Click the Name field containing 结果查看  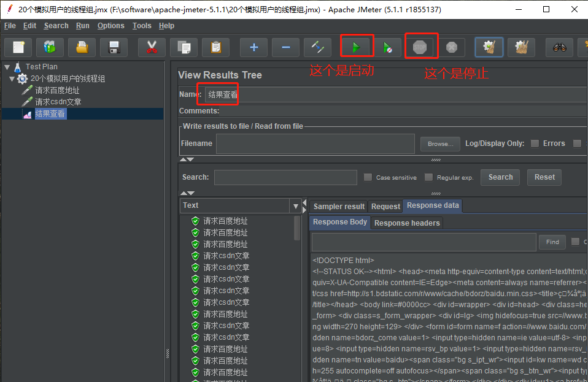[x=396, y=94]
